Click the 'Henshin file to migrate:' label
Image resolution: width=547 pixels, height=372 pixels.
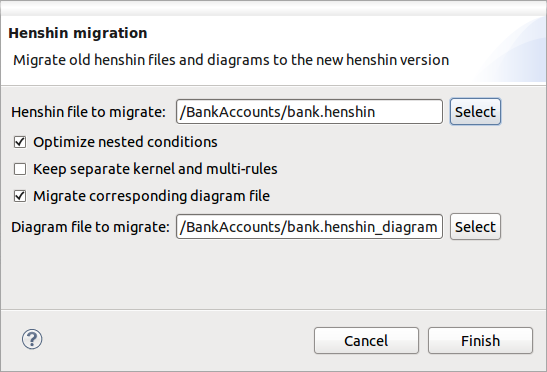pyautogui.click(x=89, y=112)
